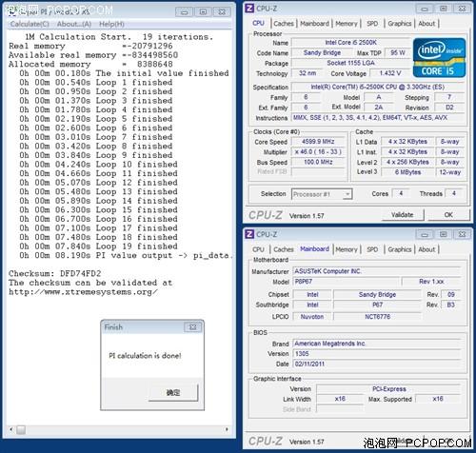Viewport: 476px width, 453px height.
Task: Click the Code Name value Sandy Bridge
Action: (322, 52)
